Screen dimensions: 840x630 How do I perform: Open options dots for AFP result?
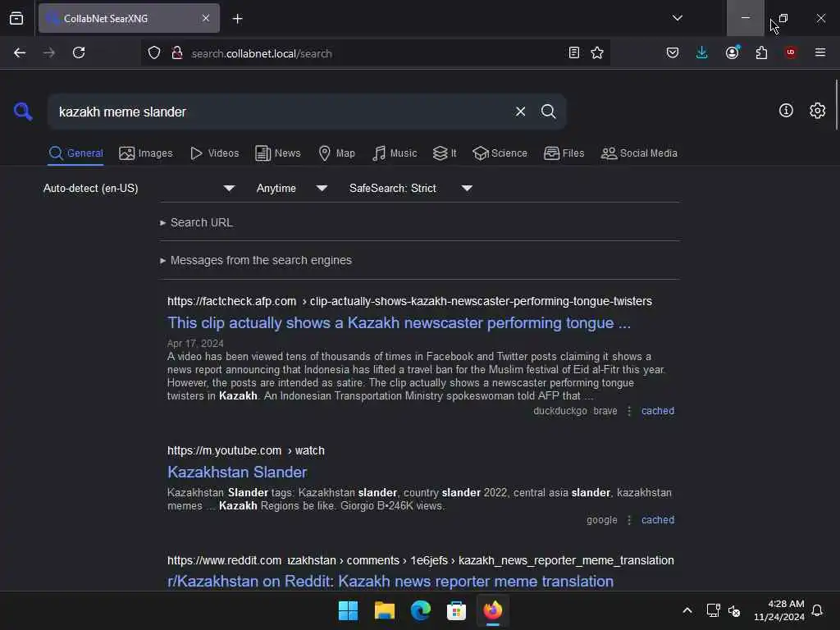(629, 411)
